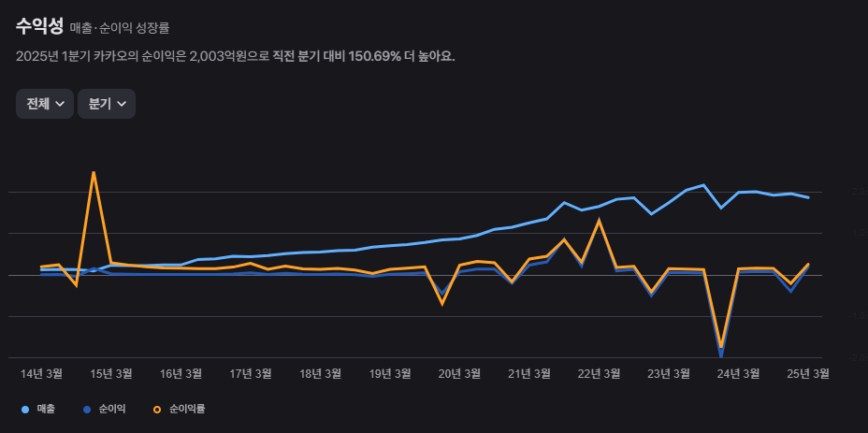Click the 20년 3월 axis label

pyautogui.click(x=459, y=374)
